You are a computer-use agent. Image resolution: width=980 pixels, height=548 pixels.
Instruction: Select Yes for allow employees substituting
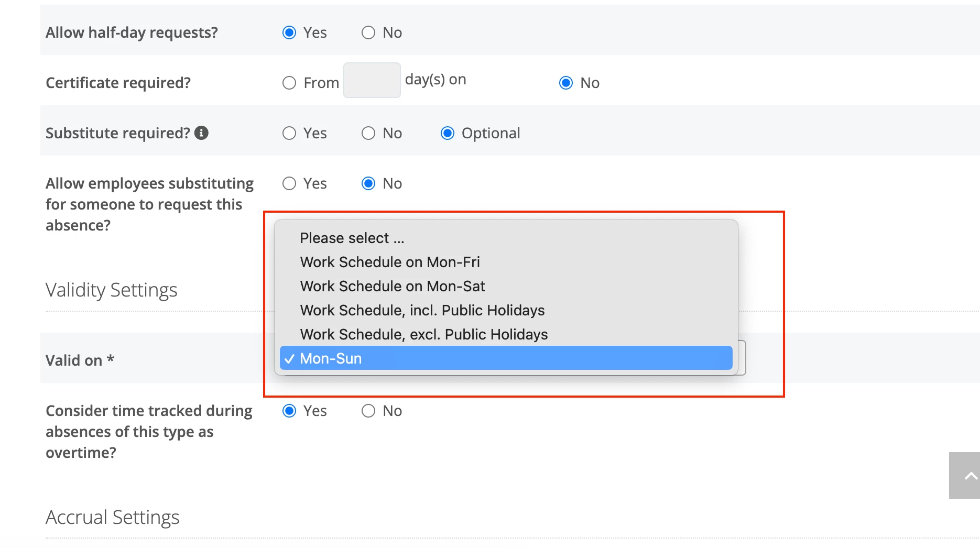click(x=289, y=183)
